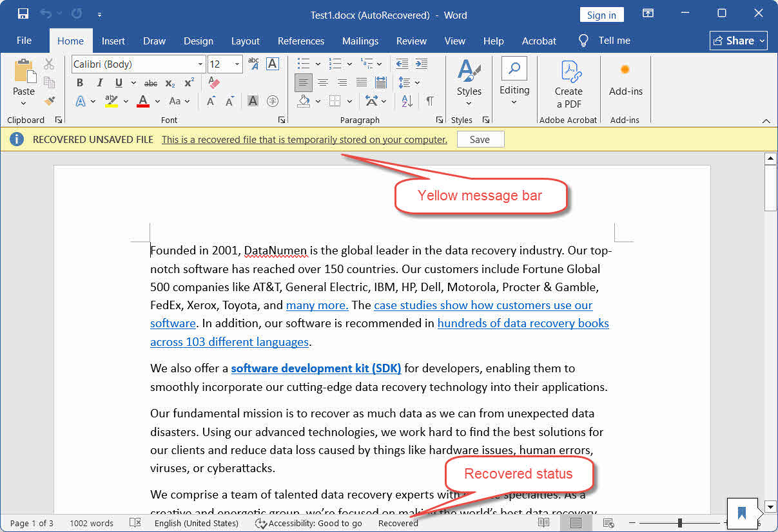This screenshot has height=532, width=778.
Task: Toggle Superscript formatting
Action: point(189,83)
